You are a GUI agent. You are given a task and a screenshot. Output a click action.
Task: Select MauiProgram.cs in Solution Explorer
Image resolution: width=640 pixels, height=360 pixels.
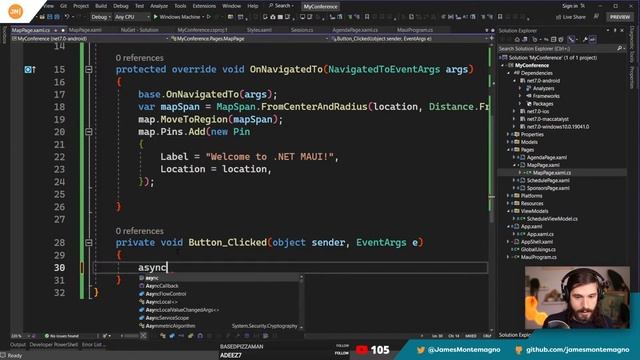point(538,257)
